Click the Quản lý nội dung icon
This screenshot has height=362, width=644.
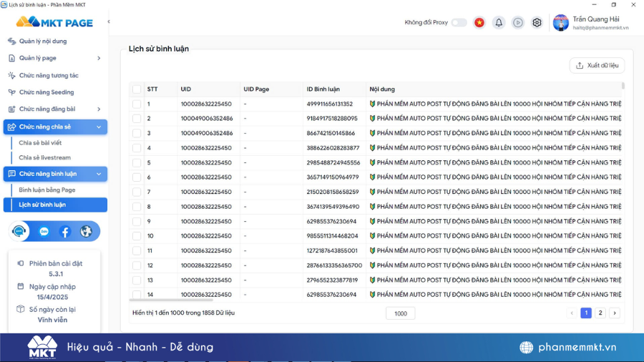12,41
